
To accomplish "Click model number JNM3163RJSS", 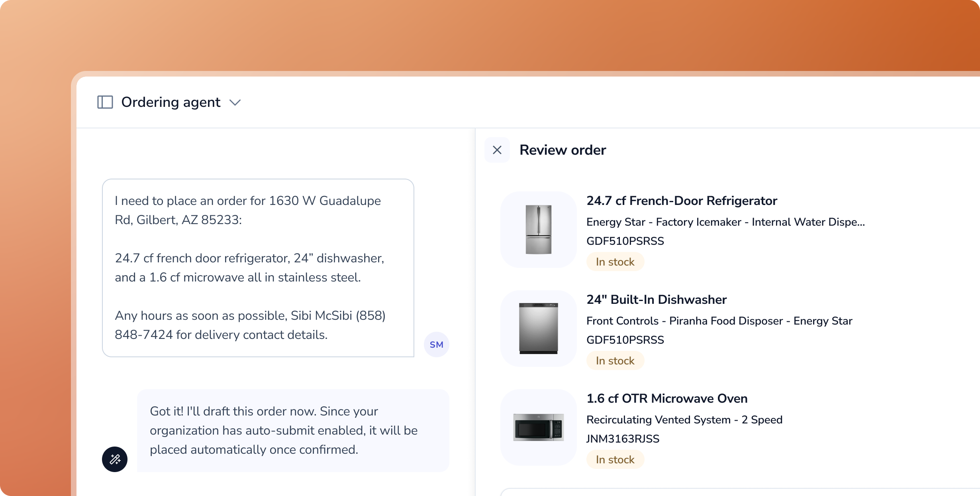I will [x=623, y=439].
